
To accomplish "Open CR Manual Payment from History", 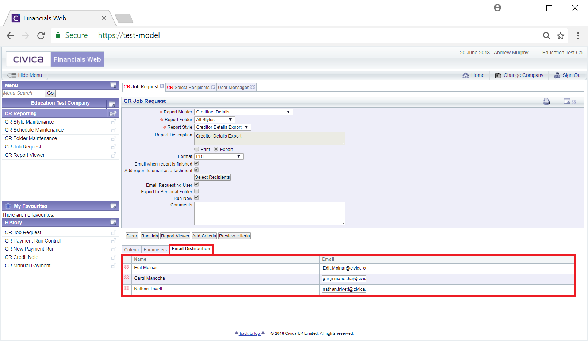I will coord(28,266).
